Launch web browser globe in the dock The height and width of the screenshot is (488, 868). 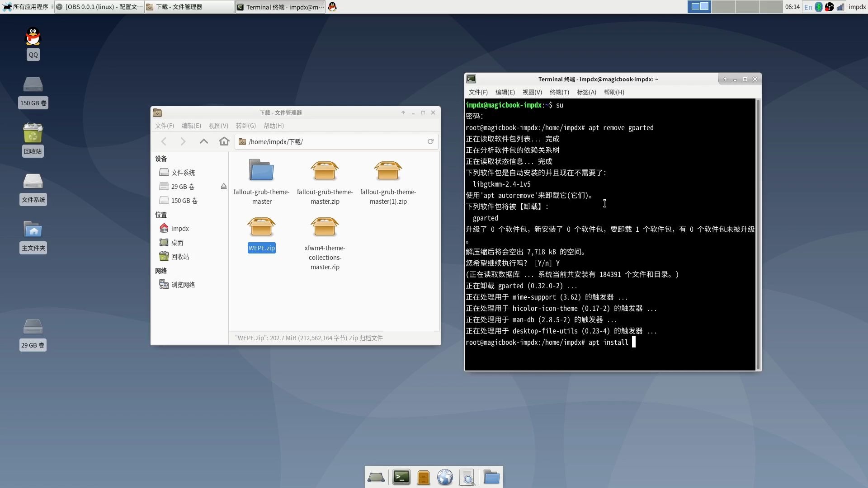click(445, 477)
